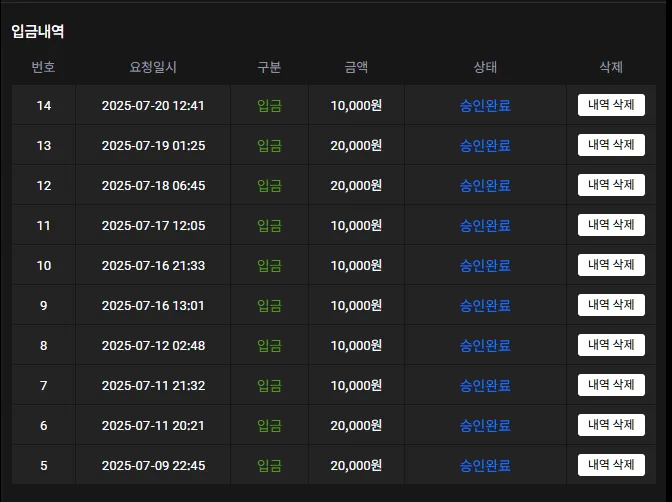Image resolution: width=672 pixels, height=502 pixels.
Task: Click 승인완료 status in row 10
Action: pos(485,266)
